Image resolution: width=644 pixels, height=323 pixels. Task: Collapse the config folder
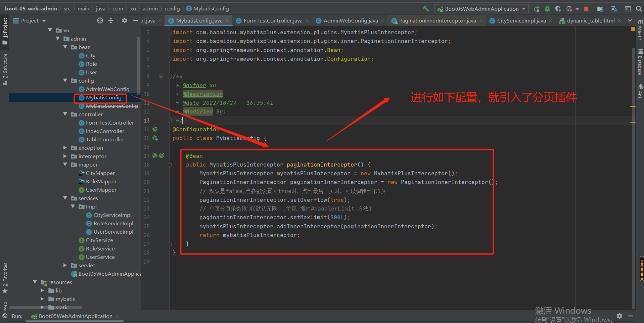tap(65, 81)
